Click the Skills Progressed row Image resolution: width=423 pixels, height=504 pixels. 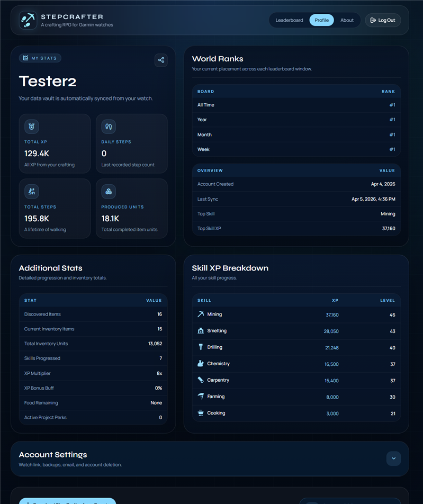coord(93,358)
